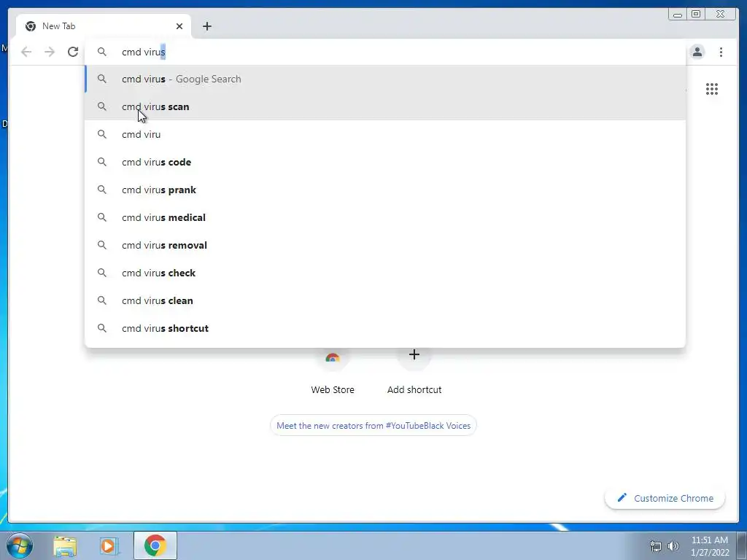Open Chrome's three-dot menu
Viewport: 747px width, 560px height.
click(x=721, y=52)
